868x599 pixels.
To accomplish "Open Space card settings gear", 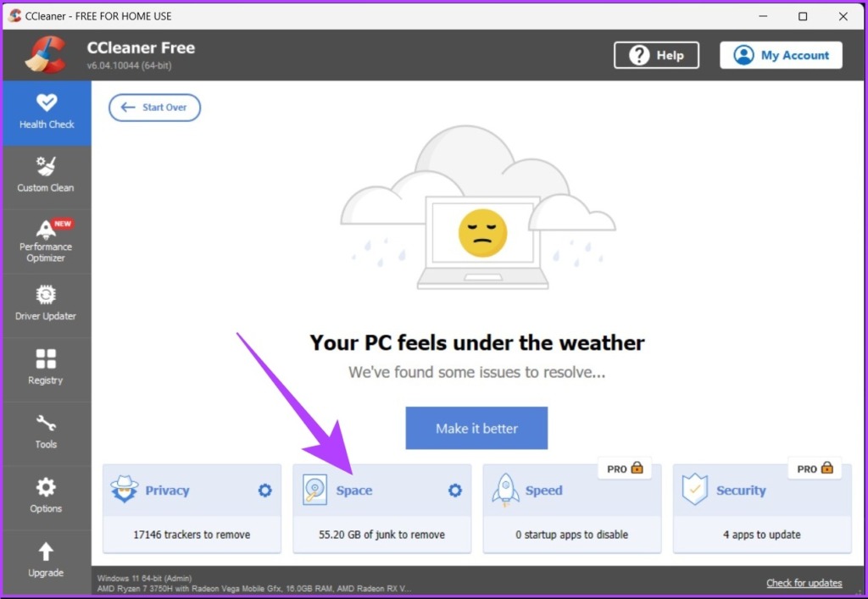I will pyautogui.click(x=455, y=490).
